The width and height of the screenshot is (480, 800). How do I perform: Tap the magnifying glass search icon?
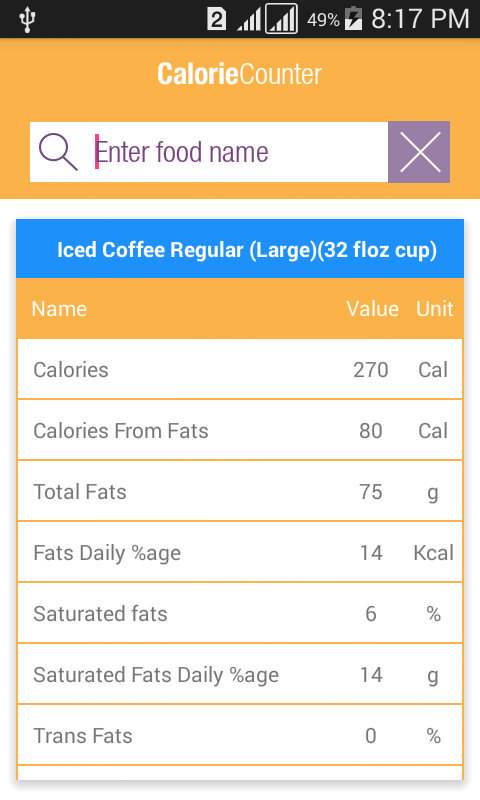(x=58, y=152)
